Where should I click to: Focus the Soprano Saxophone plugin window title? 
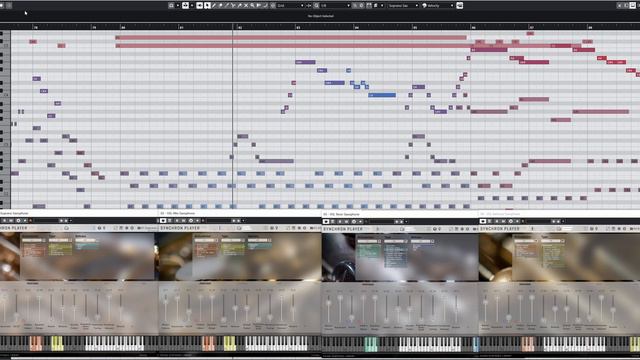click(14, 213)
